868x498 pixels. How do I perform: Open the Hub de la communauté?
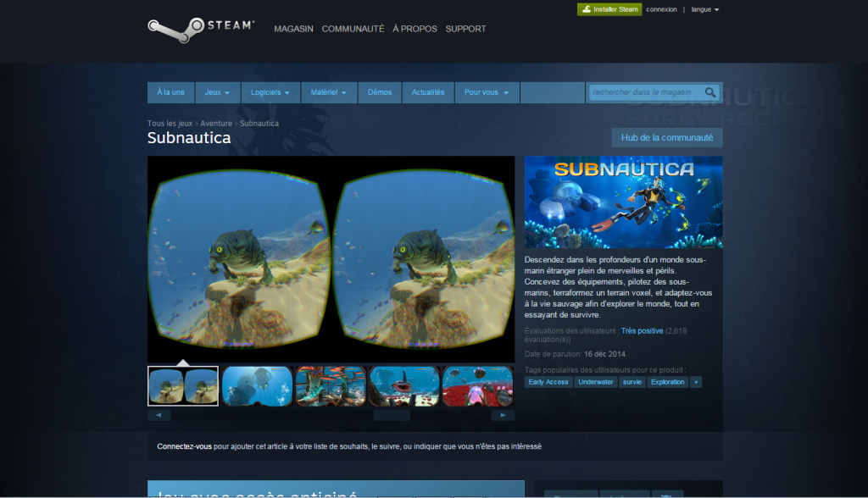click(x=666, y=137)
